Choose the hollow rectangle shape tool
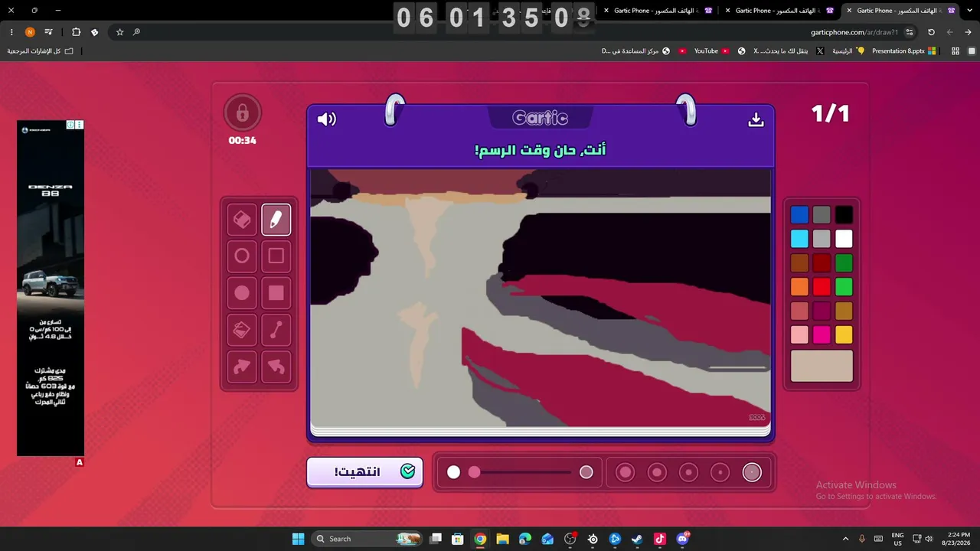 pos(276,256)
